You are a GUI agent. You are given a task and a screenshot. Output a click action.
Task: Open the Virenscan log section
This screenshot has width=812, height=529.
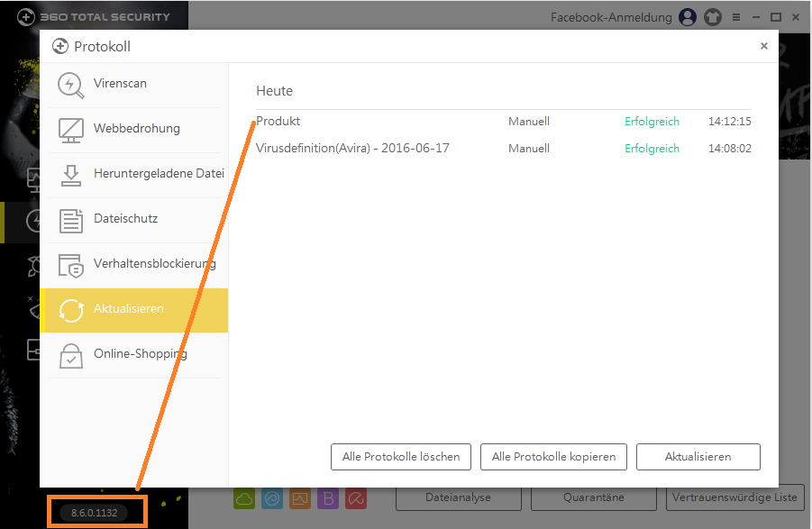coord(133,84)
